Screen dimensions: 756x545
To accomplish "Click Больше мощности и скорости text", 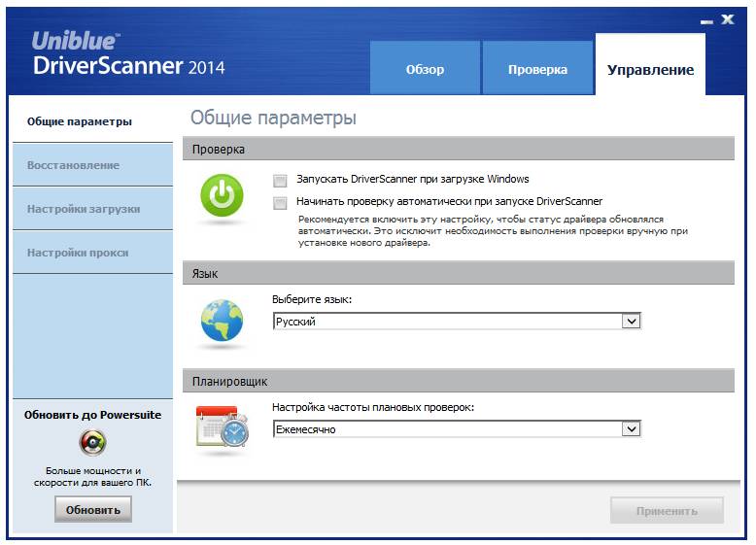I will click(92, 477).
